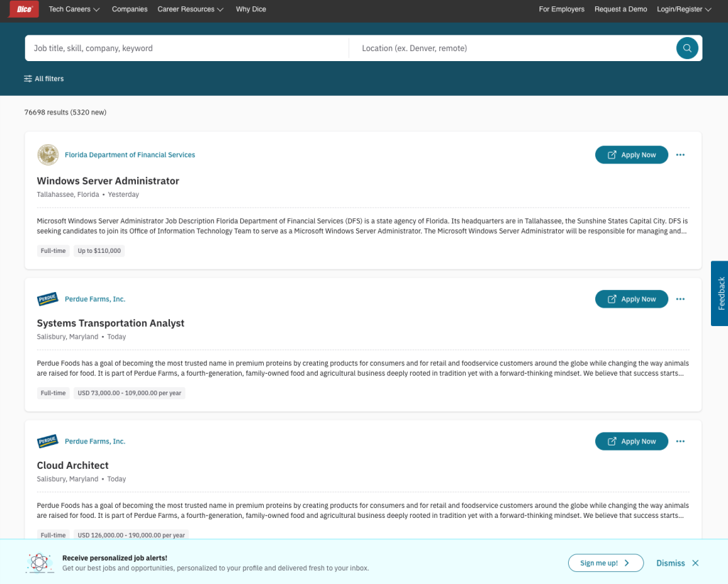
Task: Open more options for Cloud Architect
Action: click(680, 442)
